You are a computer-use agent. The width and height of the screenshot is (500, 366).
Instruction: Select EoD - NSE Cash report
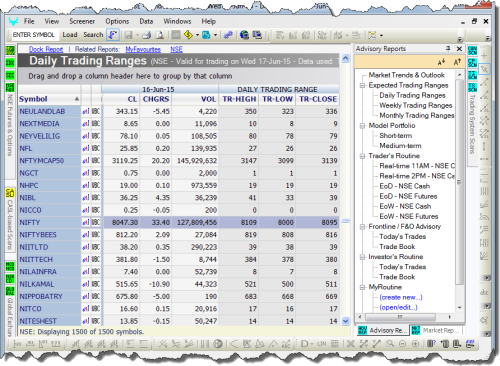(404, 186)
